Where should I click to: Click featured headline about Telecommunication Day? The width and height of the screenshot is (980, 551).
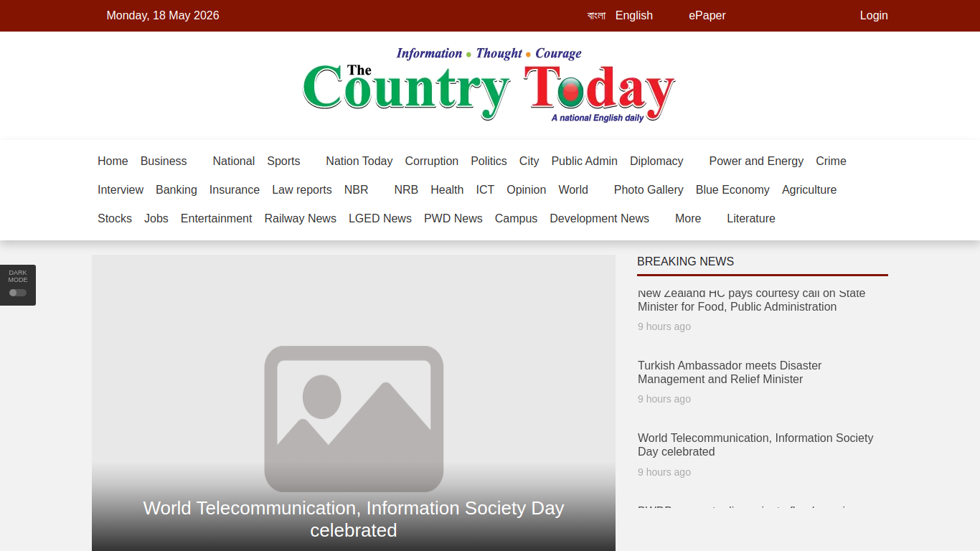point(354,519)
